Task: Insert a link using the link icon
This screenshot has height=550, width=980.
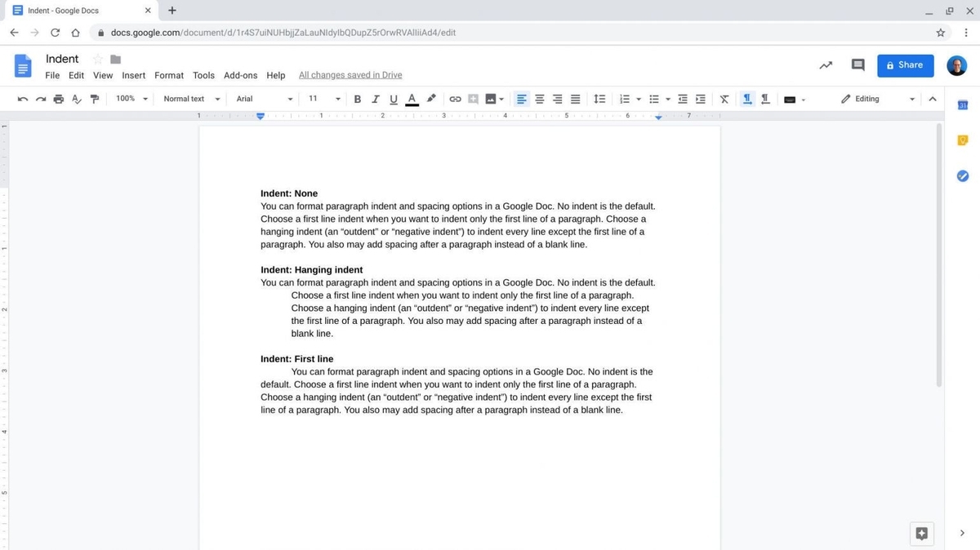Action: [x=455, y=99]
